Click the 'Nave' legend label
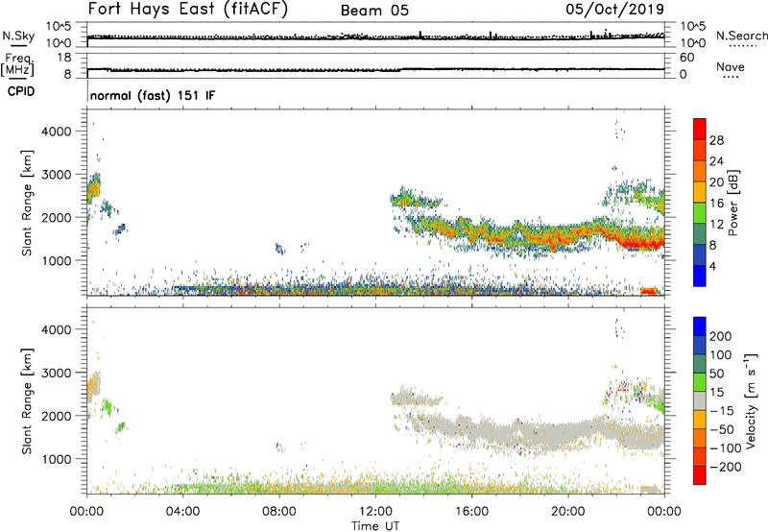This screenshot has height=532, width=768. (x=731, y=66)
